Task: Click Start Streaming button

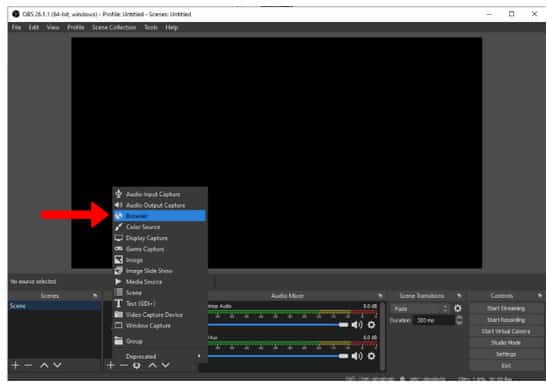Action: tap(505, 308)
